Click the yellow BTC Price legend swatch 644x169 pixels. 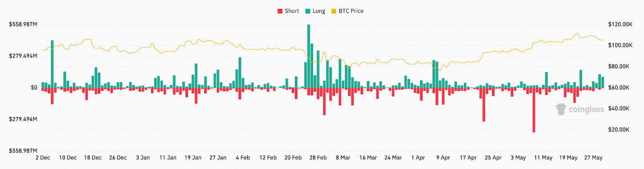click(x=334, y=11)
